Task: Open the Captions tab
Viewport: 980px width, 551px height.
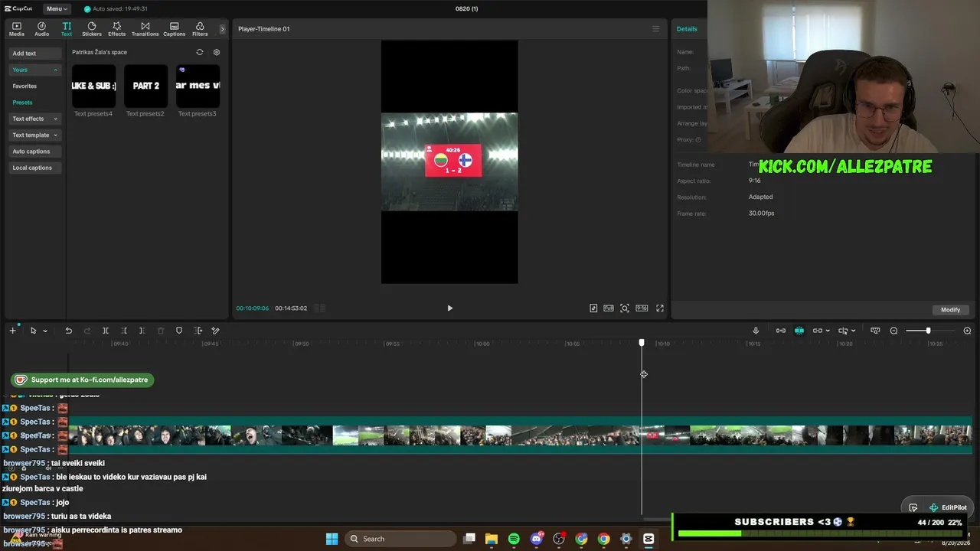Action: point(175,29)
